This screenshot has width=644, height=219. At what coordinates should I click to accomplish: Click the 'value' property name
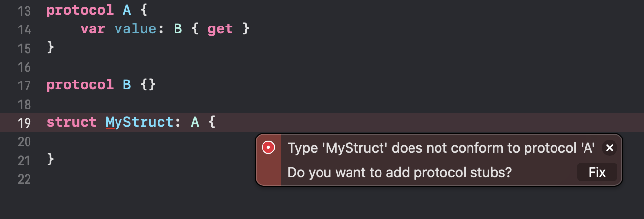pyautogui.click(x=134, y=29)
